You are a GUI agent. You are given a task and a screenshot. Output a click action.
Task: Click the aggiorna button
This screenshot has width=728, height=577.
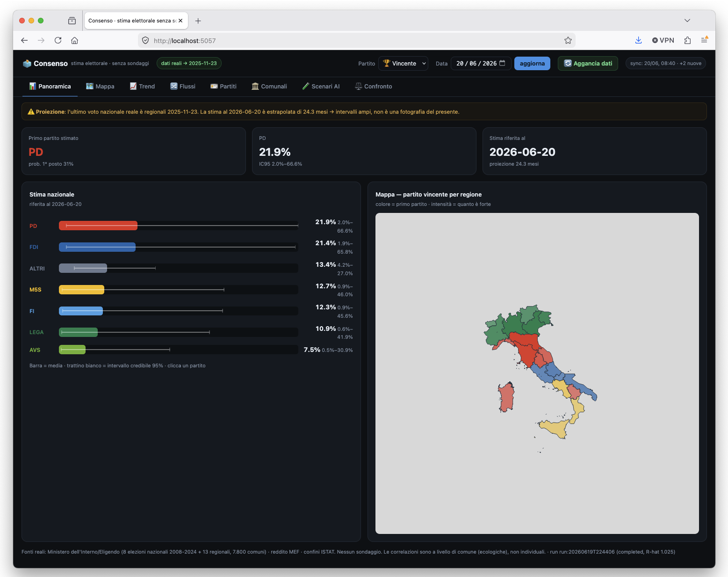click(532, 64)
